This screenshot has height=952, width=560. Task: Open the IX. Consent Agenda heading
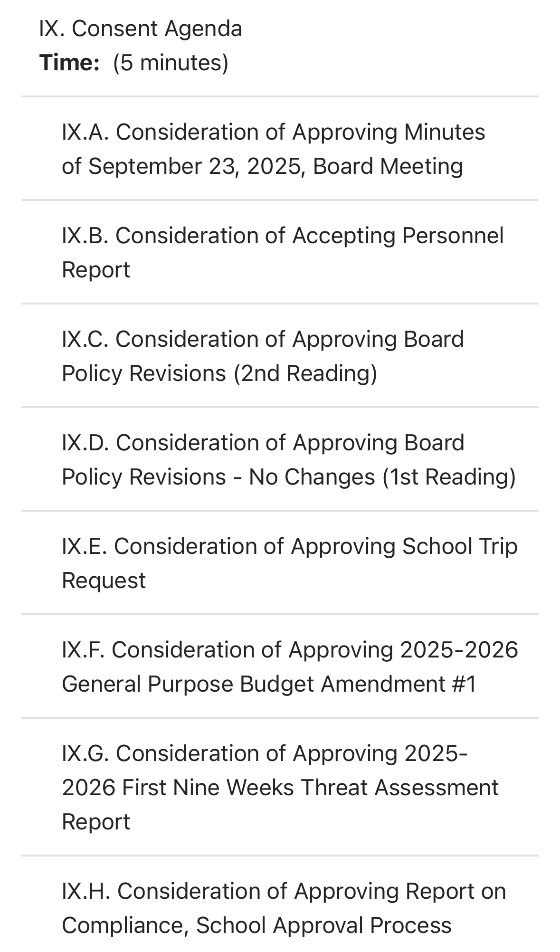pyautogui.click(x=141, y=29)
